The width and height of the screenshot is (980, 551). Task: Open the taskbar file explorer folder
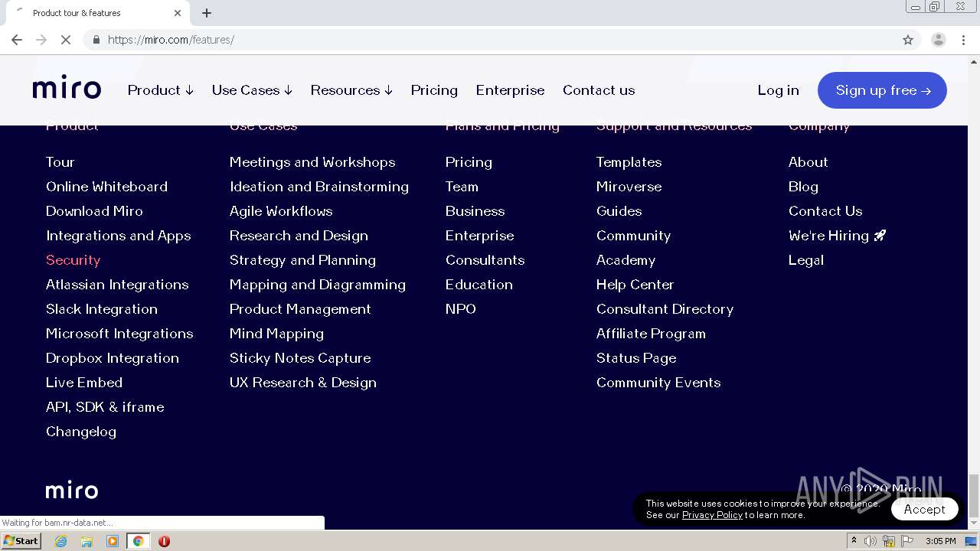(87, 541)
